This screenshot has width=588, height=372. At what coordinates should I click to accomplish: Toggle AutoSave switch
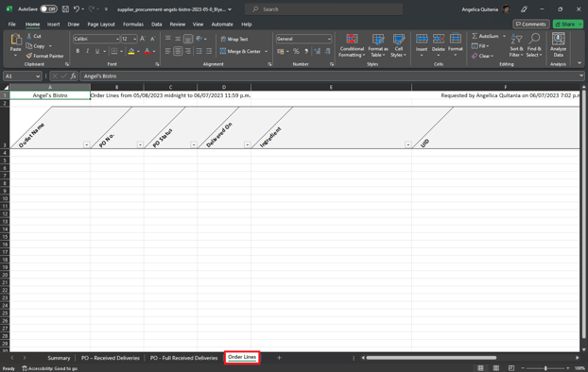tap(49, 9)
